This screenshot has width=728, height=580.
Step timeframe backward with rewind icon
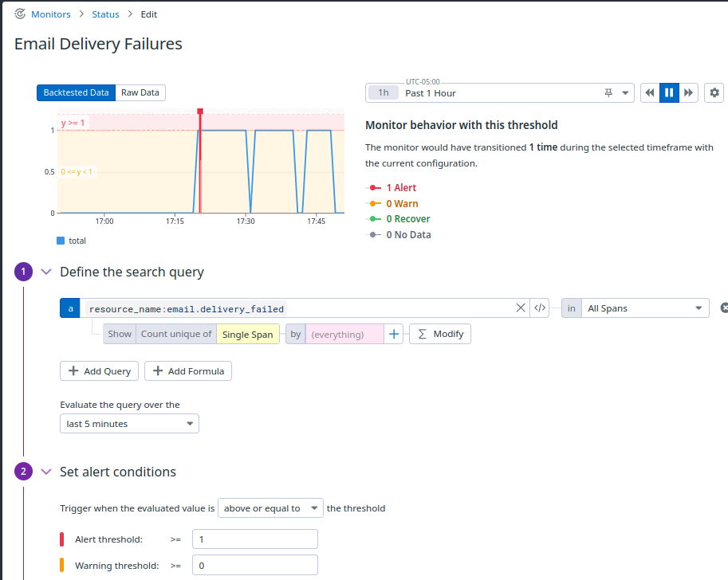(x=650, y=92)
